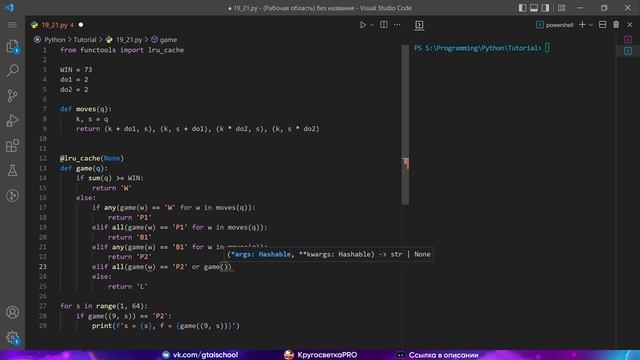Open the Accounts menu icon

12,312
